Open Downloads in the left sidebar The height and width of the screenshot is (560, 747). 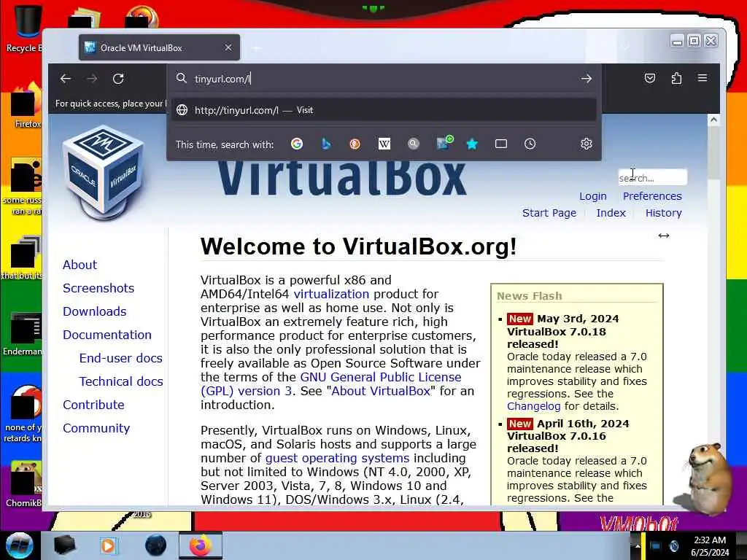coord(94,311)
